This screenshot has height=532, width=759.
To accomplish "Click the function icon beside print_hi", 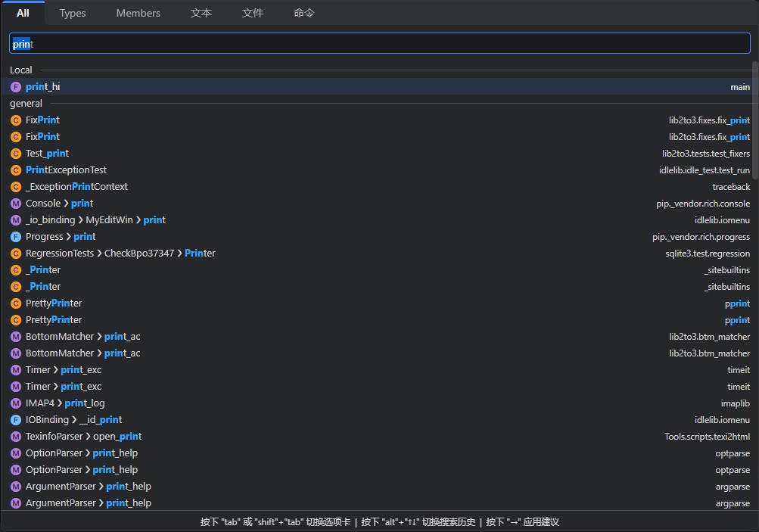I will pyautogui.click(x=15, y=87).
